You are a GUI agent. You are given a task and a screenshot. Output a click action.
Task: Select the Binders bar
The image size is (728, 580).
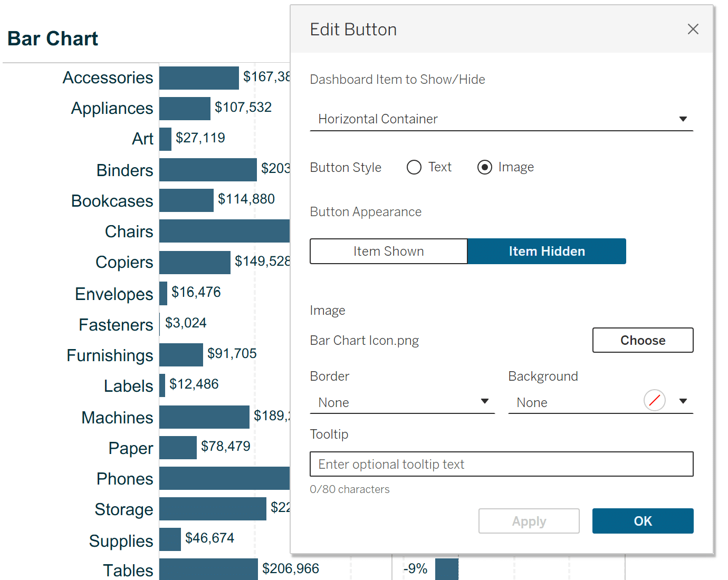(208, 170)
